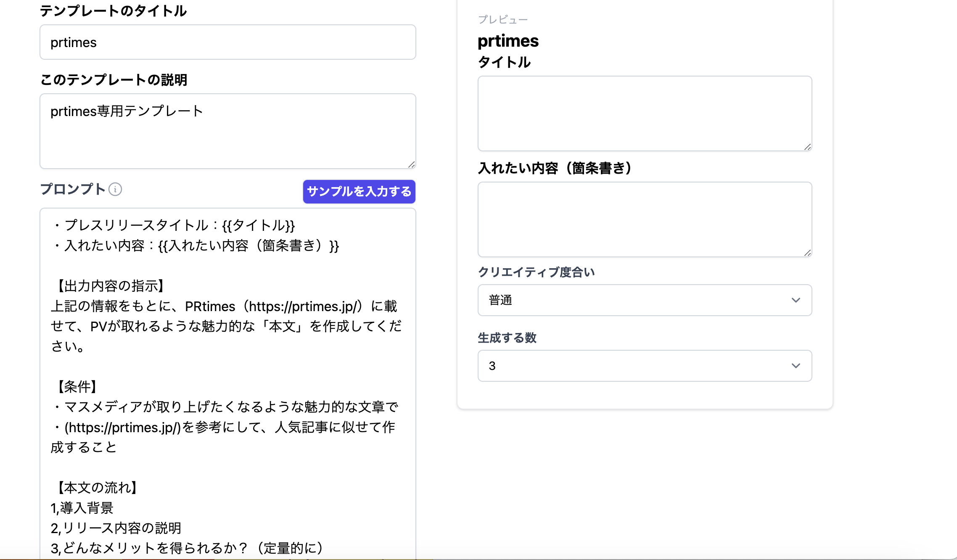Screen dimensions: 957x560
Task: Click chevron arrow of 生成する数 select
Action: tap(796, 366)
